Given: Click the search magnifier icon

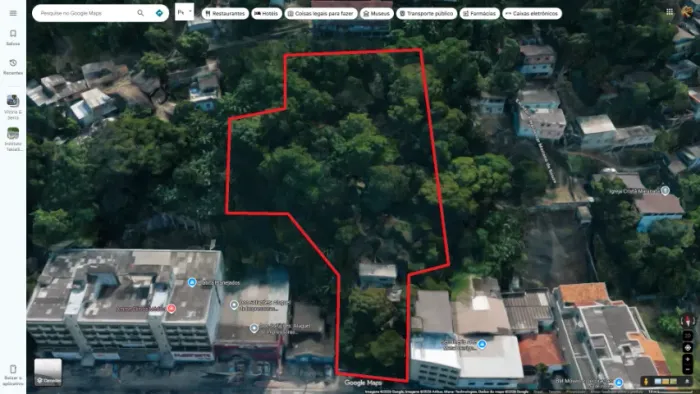Looking at the screenshot, I should [x=141, y=13].
